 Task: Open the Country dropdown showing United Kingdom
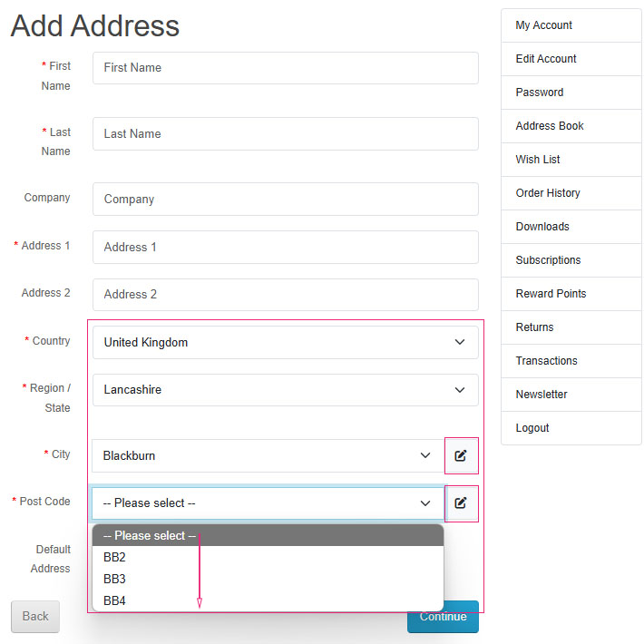click(x=285, y=343)
